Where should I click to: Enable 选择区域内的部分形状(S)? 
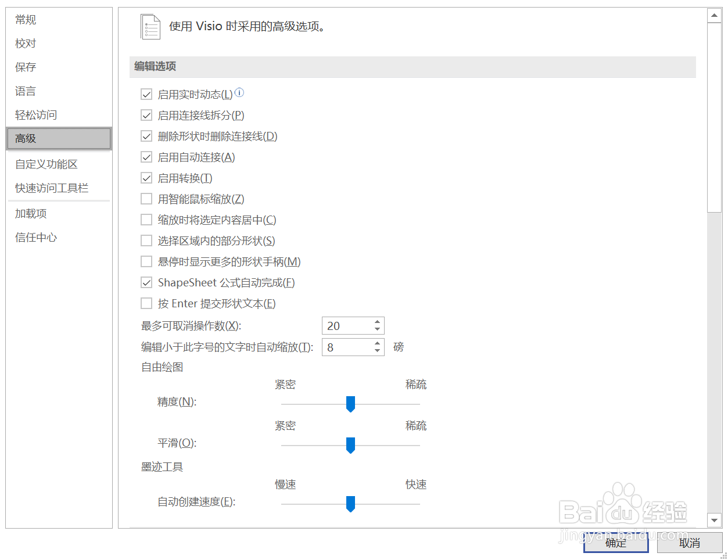pos(146,240)
